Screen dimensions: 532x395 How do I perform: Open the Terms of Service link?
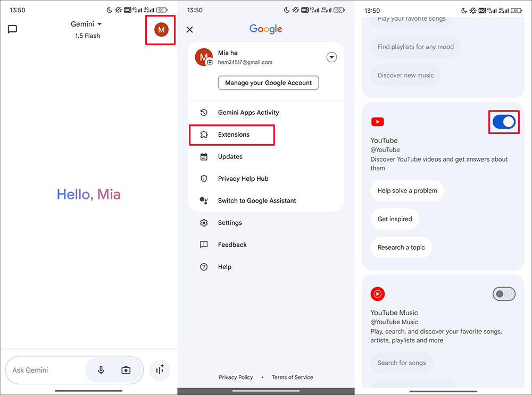point(293,377)
